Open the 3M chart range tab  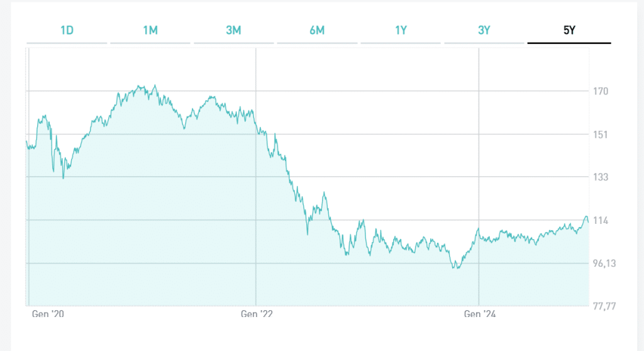[x=233, y=30]
